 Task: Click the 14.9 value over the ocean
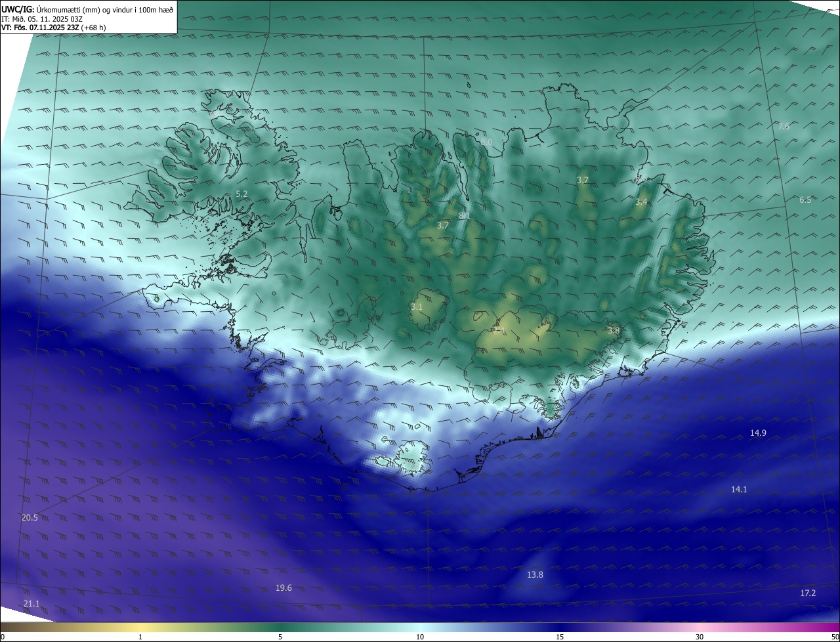(758, 433)
